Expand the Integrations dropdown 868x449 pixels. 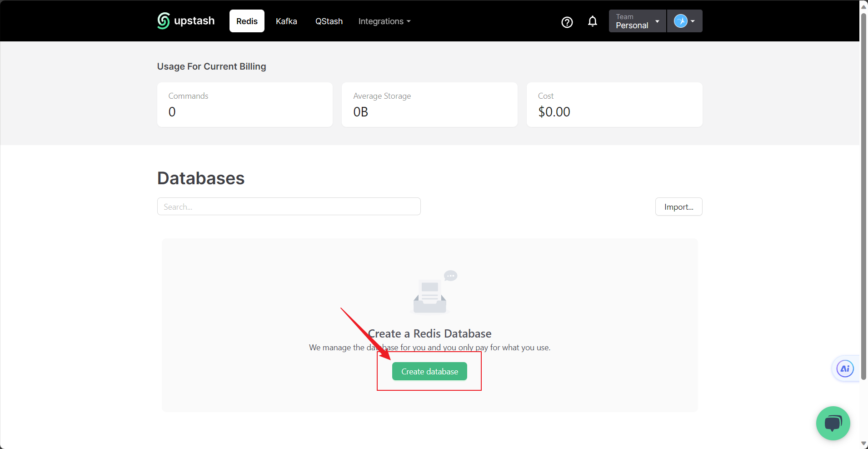coord(384,21)
